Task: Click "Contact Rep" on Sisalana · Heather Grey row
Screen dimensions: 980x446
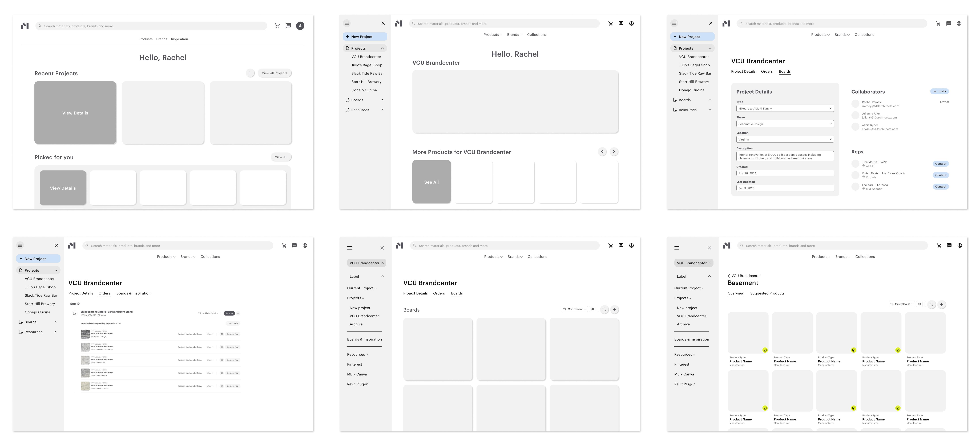Action: pos(232,347)
